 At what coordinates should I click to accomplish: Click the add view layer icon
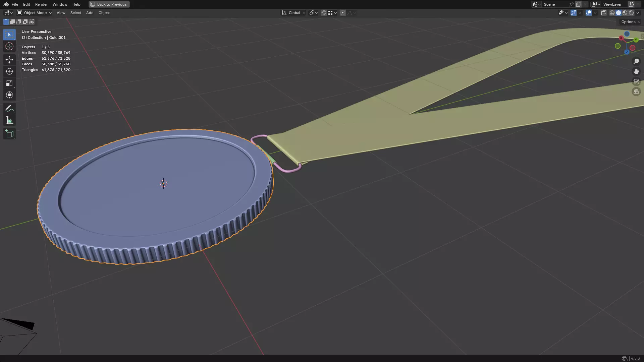[631, 4]
